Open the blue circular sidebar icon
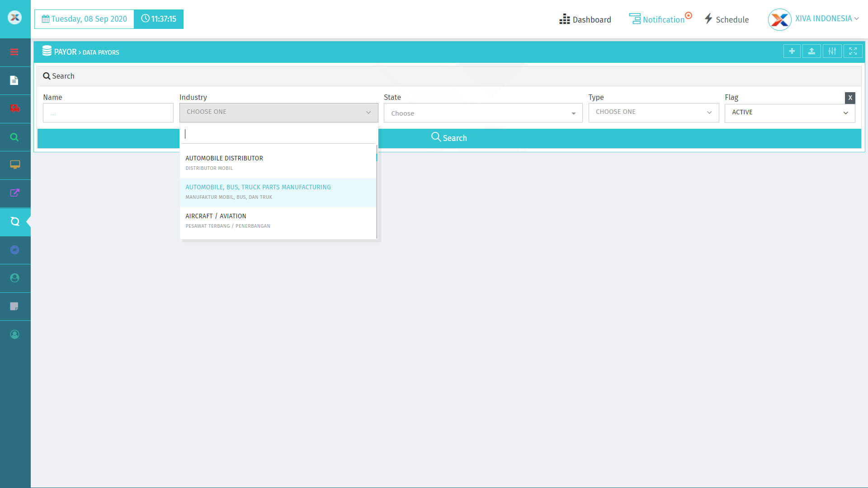 [15, 250]
